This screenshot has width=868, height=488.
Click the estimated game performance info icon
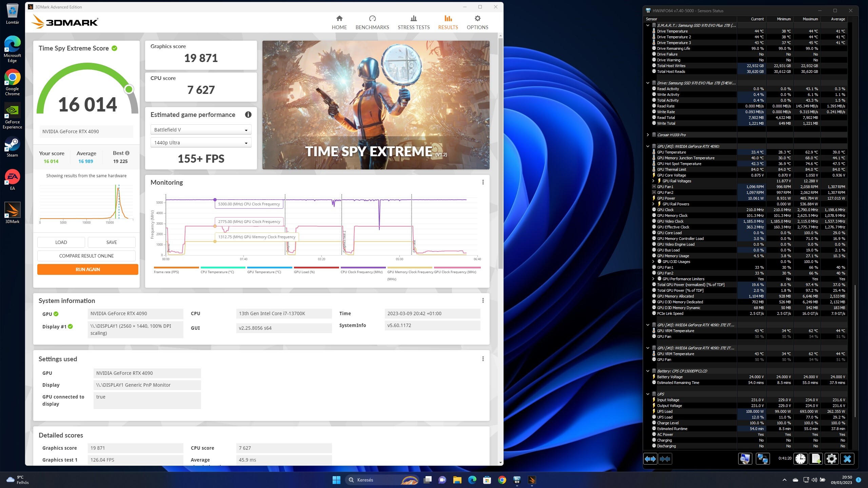(x=248, y=115)
